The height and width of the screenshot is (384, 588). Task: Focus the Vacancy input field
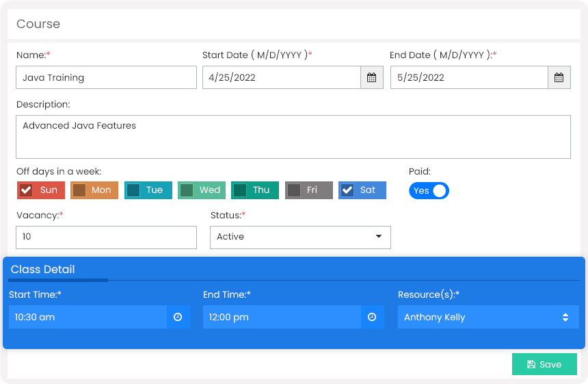(106, 238)
